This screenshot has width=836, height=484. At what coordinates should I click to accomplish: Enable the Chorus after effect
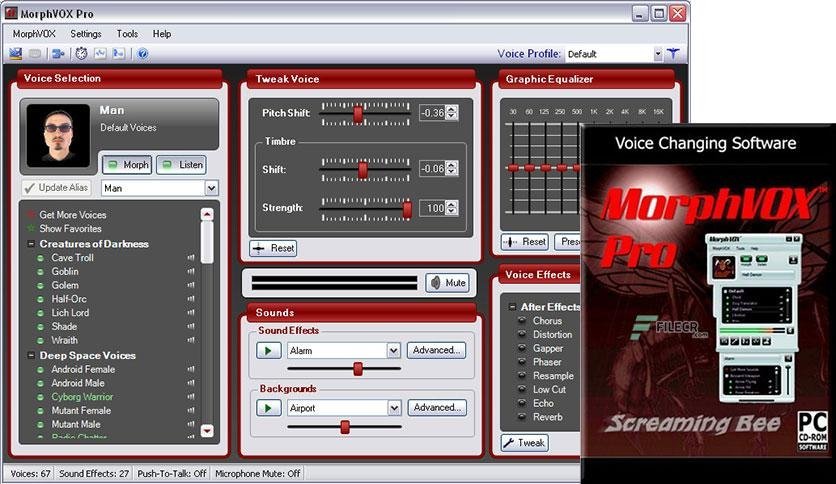(522, 321)
